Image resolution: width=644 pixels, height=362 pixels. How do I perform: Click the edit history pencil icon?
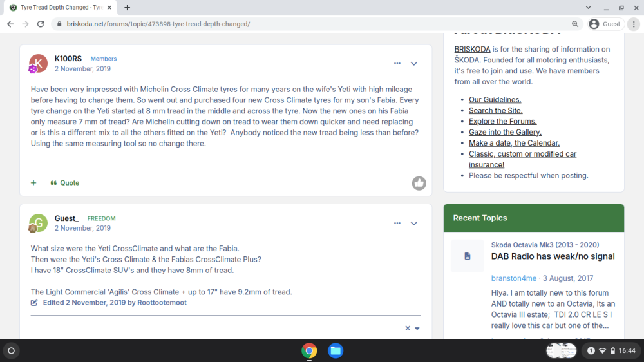point(34,303)
